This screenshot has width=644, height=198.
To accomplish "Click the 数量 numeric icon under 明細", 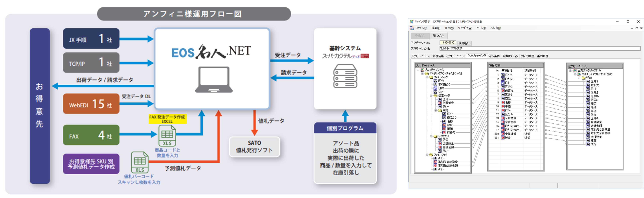I will (444, 125).
